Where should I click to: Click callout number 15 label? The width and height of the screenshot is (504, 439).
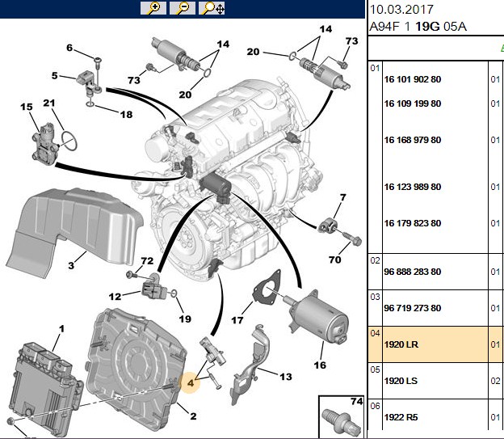pos(27,107)
